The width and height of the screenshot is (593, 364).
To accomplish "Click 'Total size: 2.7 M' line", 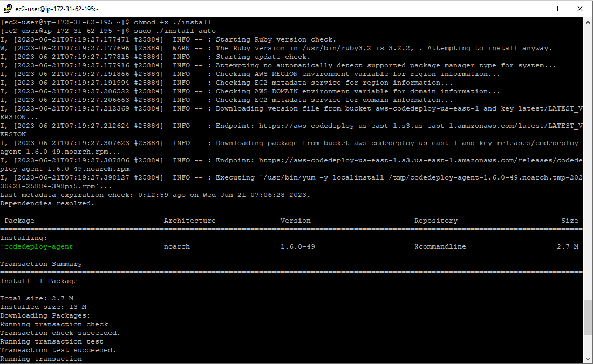I will click(x=37, y=299).
